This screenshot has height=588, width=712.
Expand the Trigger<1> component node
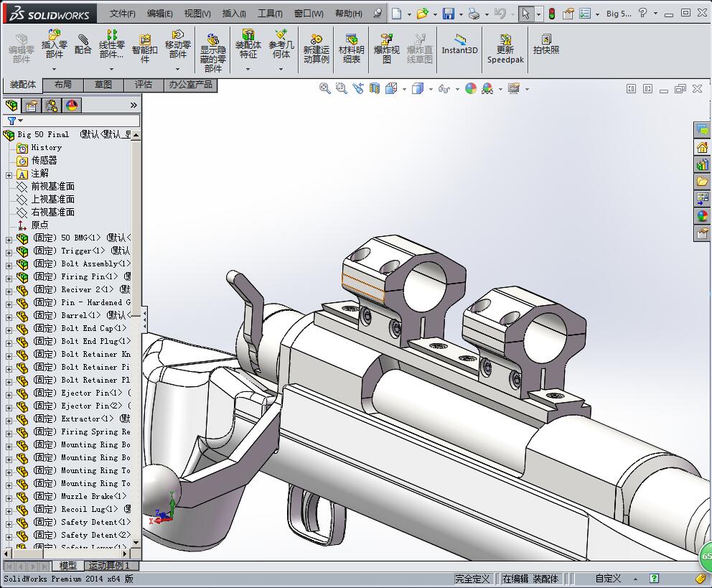(9, 251)
